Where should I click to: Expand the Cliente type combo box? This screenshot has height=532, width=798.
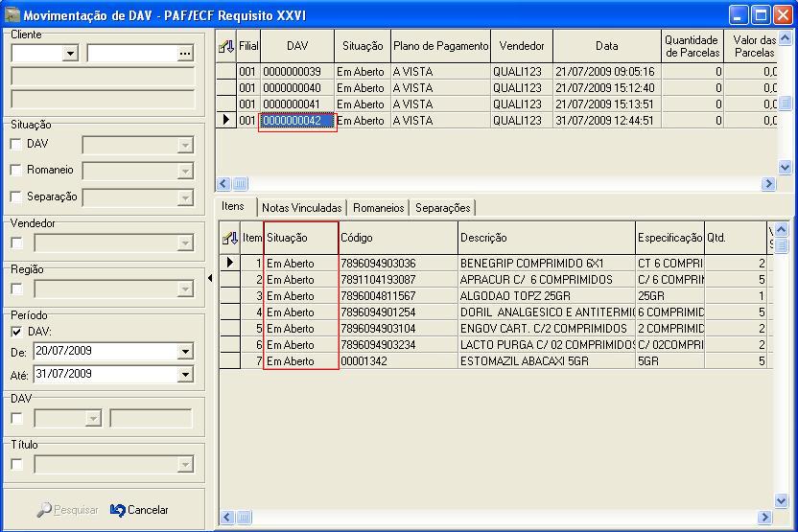click(x=70, y=55)
